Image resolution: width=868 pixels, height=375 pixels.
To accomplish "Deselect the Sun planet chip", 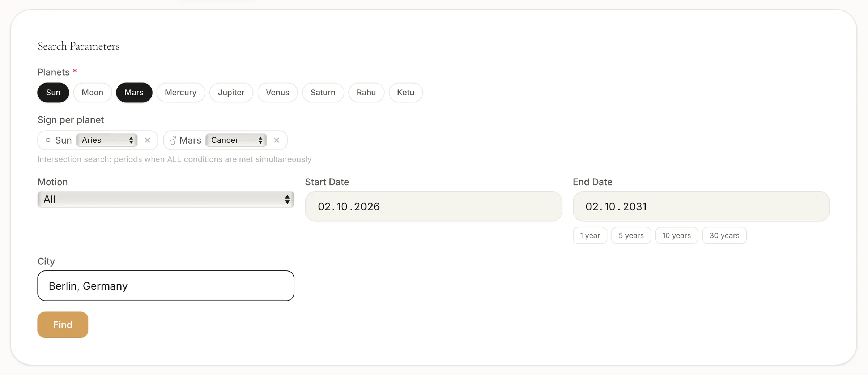I will tap(53, 93).
